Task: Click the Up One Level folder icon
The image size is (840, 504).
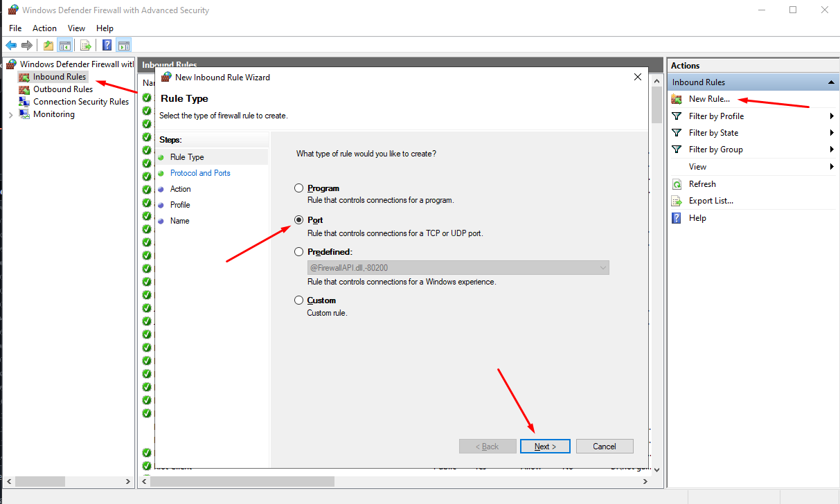Action: (x=48, y=46)
